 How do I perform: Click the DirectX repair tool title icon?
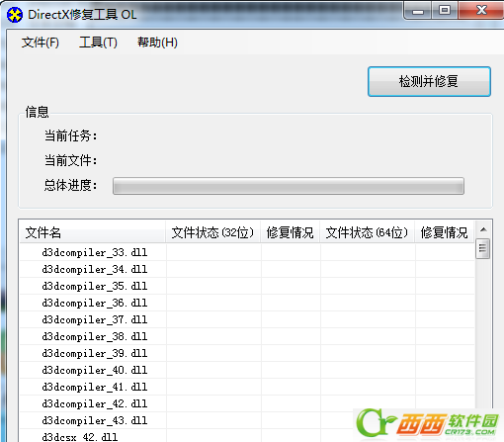point(15,15)
